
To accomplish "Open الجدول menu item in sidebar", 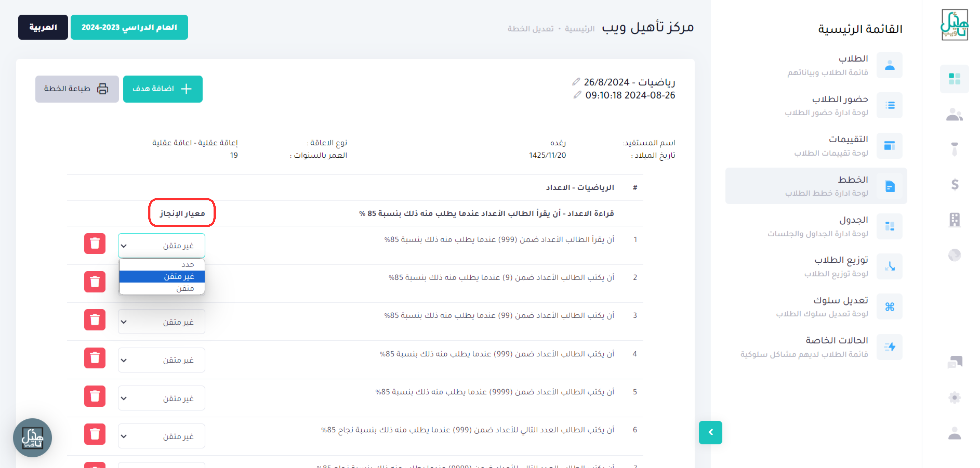I will pos(816,226).
